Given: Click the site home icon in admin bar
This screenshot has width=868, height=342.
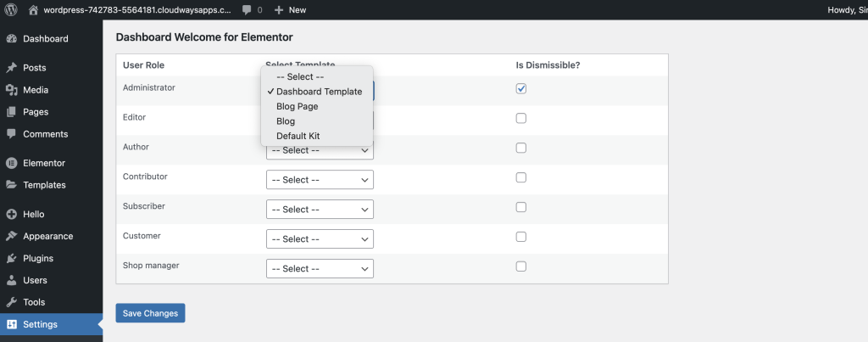Looking at the screenshot, I should pos(33,10).
